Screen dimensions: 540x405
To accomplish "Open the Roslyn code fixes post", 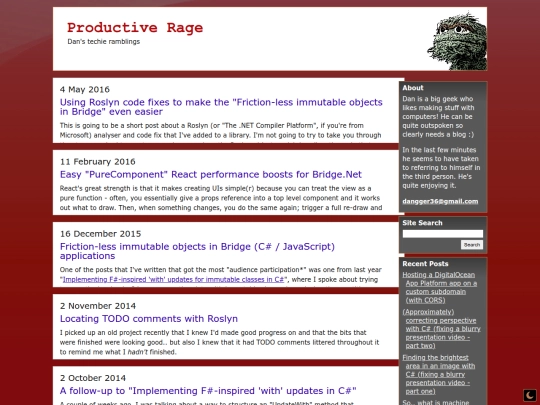I will point(221,107).
